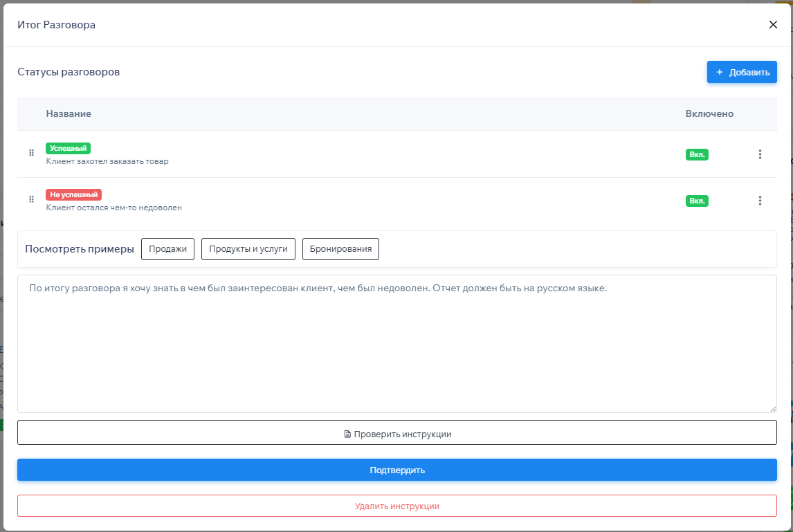Click the Включено column header

click(709, 113)
